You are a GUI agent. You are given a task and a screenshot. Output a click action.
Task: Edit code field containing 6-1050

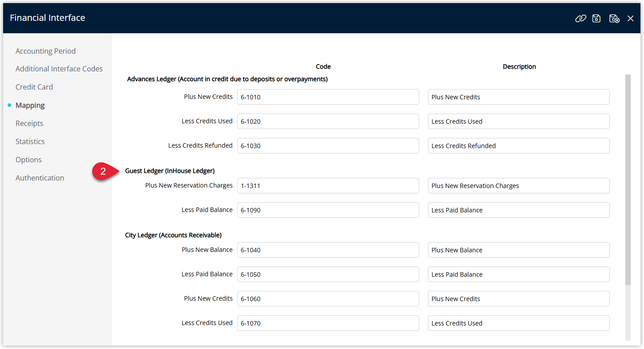[328, 274]
